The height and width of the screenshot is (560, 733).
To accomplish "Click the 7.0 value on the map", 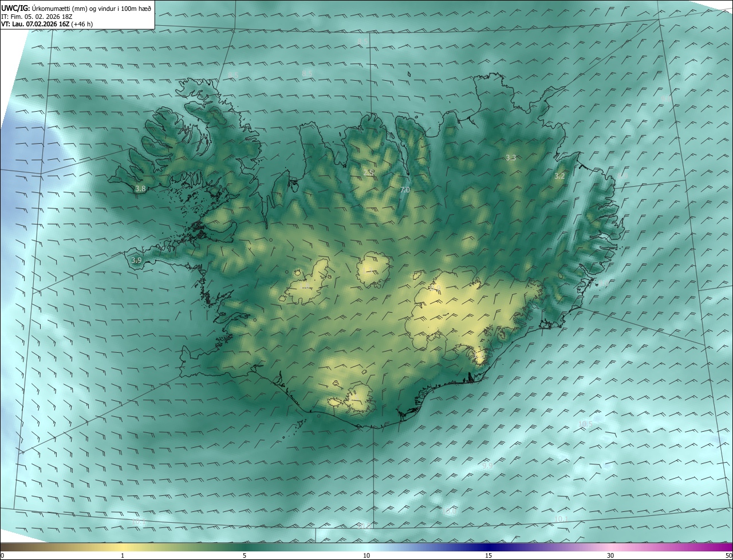I will (x=405, y=190).
